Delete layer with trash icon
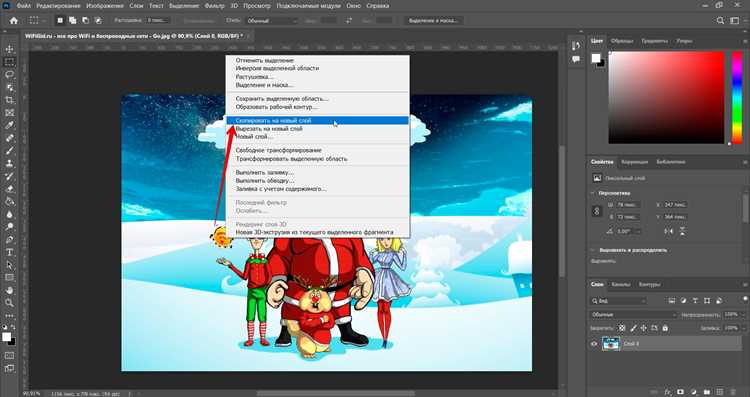This screenshot has height=397, width=750. pyautogui.click(x=733, y=392)
